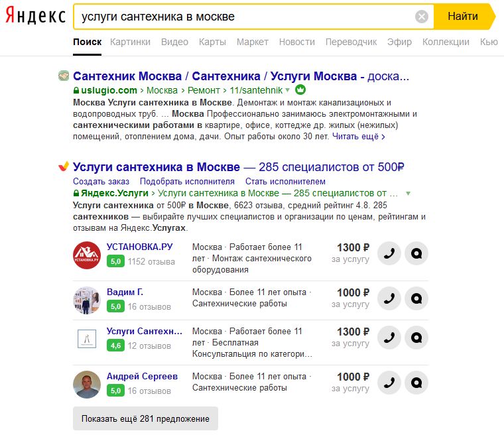Screen dimensions: 504x439
Task: Click the Найти search button
Action: click(x=464, y=17)
